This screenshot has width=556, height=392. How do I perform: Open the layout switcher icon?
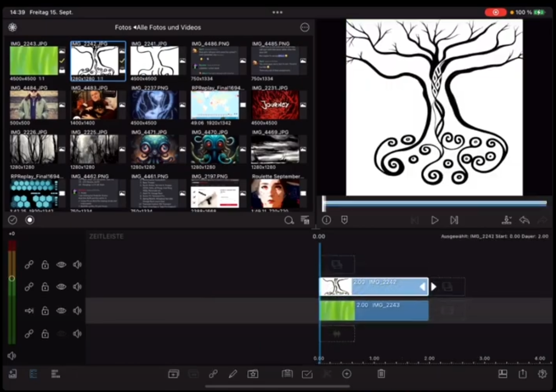click(x=502, y=374)
